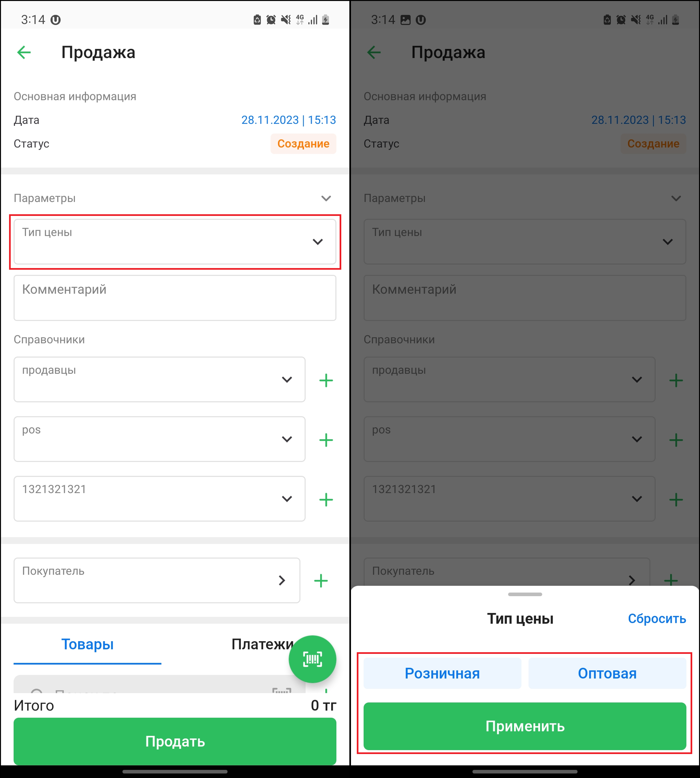Tap the green Продать button
The height and width of the screenshot is (778, 700).
tap(175, 741)
